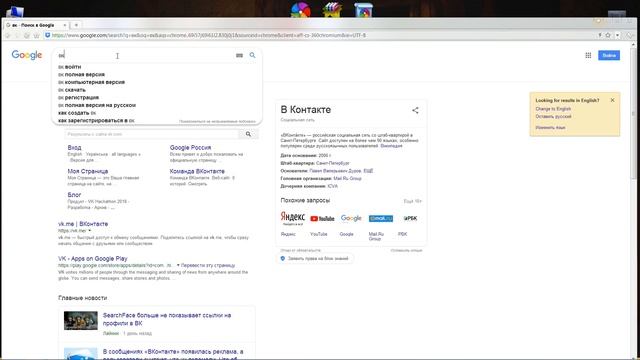Open news headline about ads in ВКонтакте messages

[x=173, y=355]
